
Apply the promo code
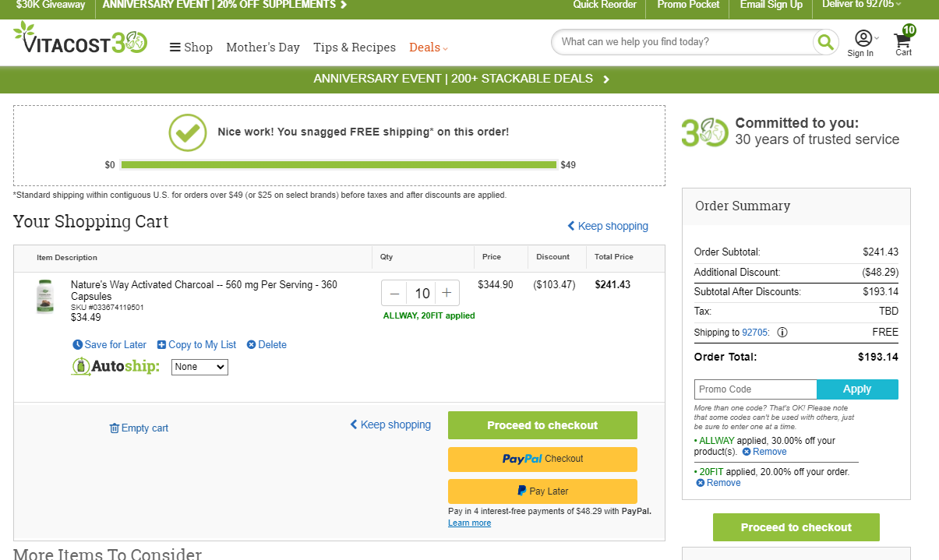[x=857, y=389]
